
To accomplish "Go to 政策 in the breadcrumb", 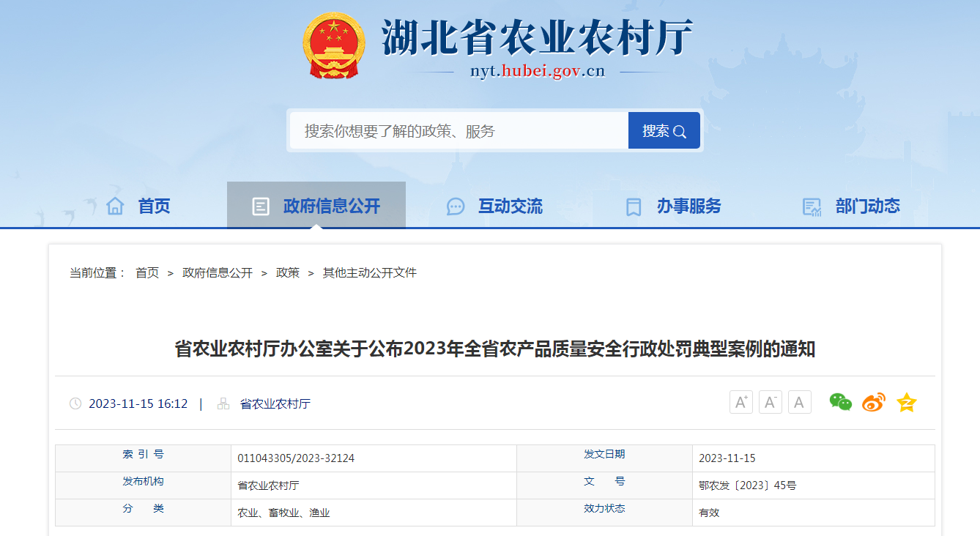I will coord(288,272).
